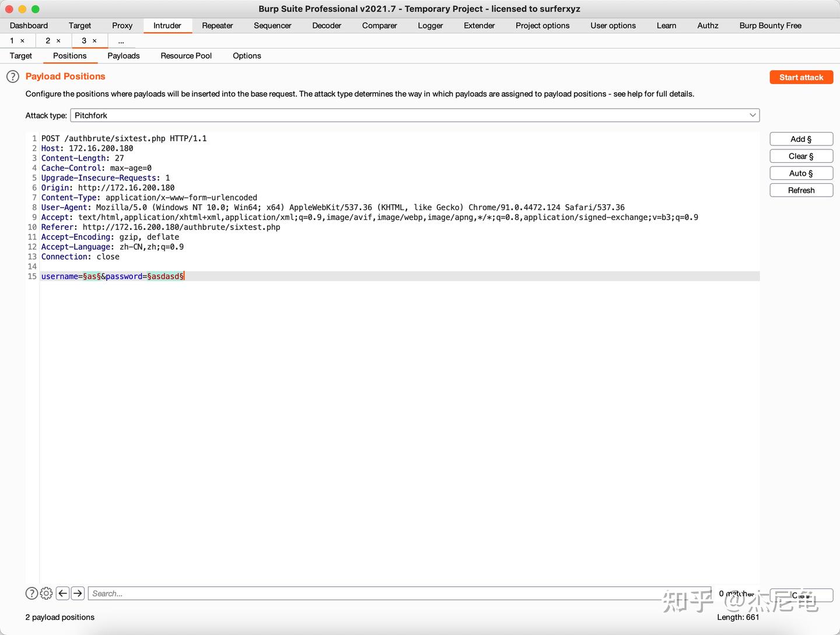The image size is (840, 635).
Task: Click the Content-Length header line
Action: [x=83, y=158]
